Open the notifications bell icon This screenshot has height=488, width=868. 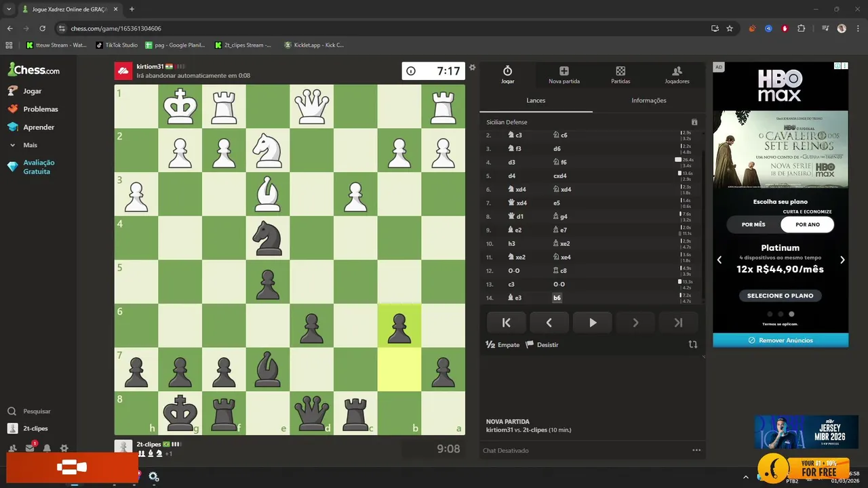coord(47,449)
